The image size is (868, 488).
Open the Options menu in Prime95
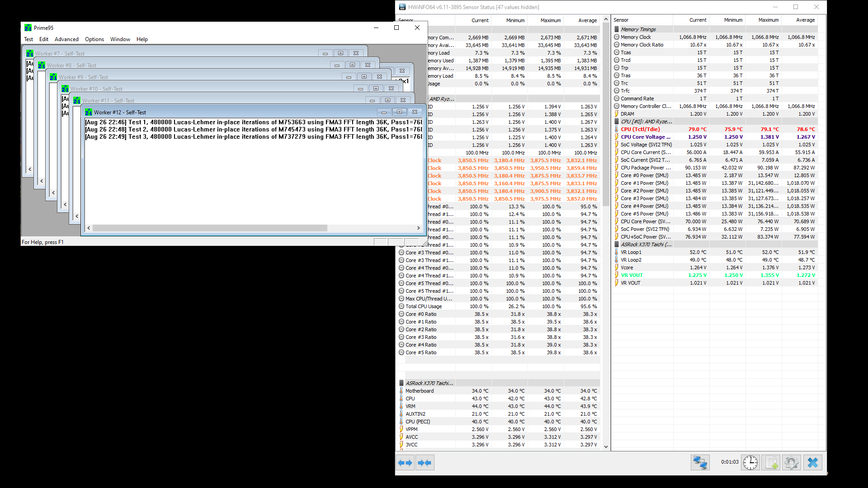(94, 39)
